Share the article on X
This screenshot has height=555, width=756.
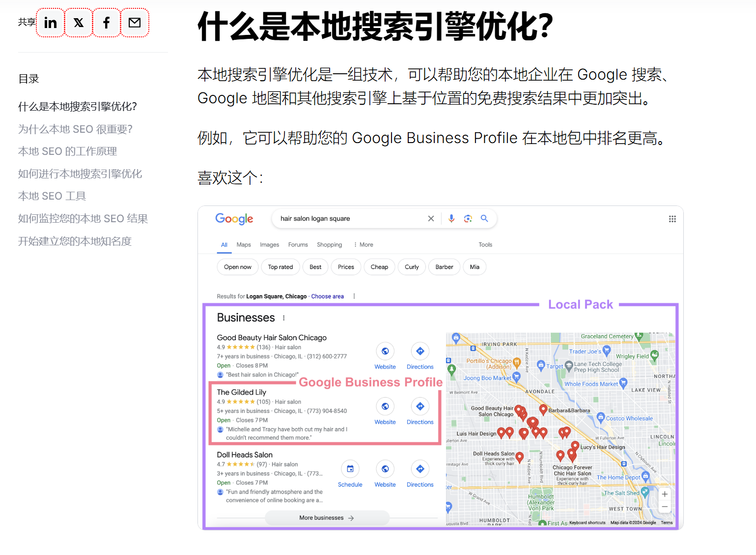point(79,23)
